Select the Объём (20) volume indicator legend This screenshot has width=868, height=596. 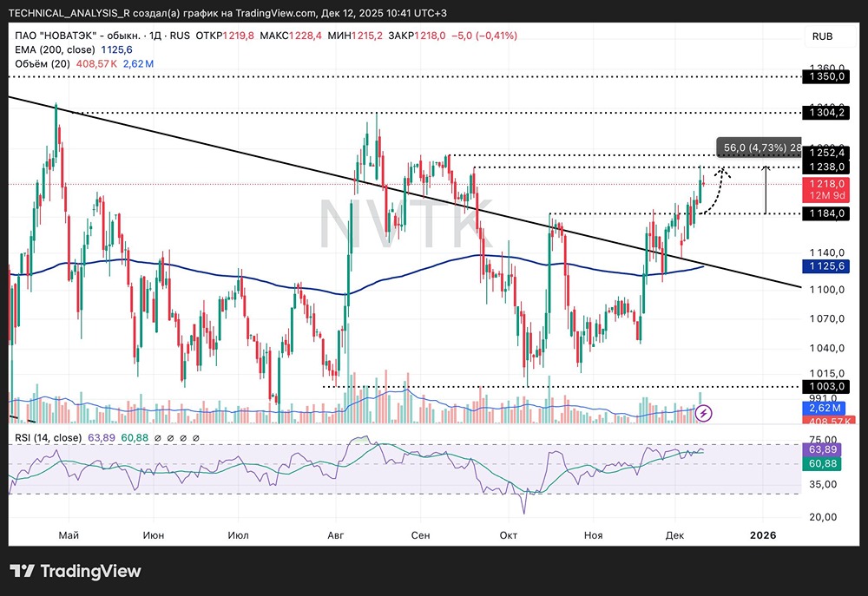(x=41, y=64)
